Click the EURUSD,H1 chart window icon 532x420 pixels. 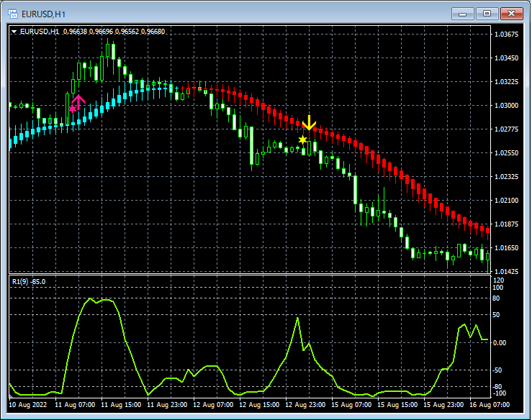[x=13, y=14]
